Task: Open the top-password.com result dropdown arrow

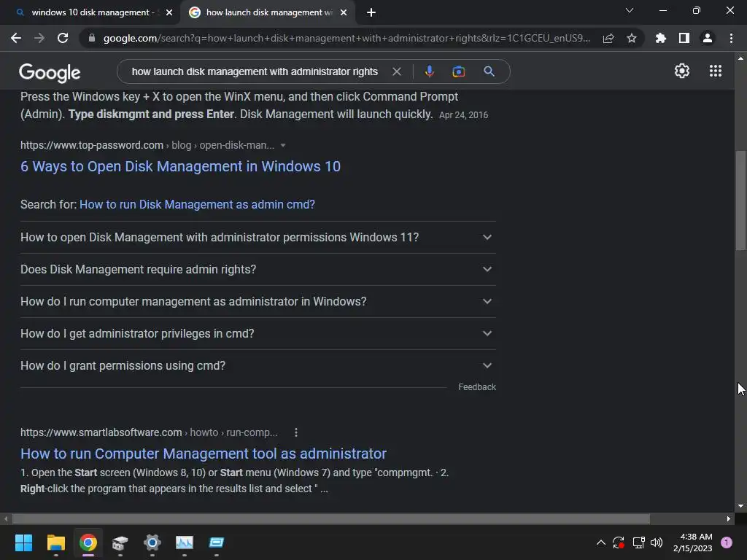Action: pos(283,145)
